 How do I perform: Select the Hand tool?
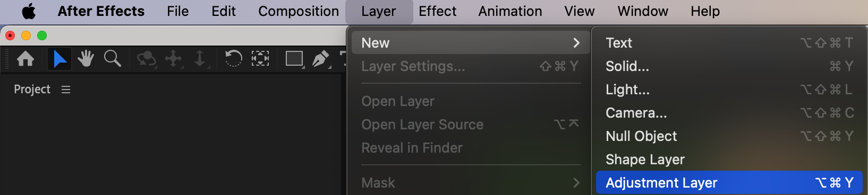tap(86, 58)
